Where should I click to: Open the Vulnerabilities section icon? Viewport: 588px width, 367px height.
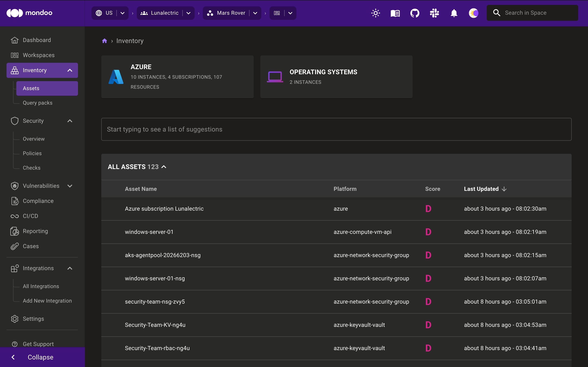coord(14,185)
